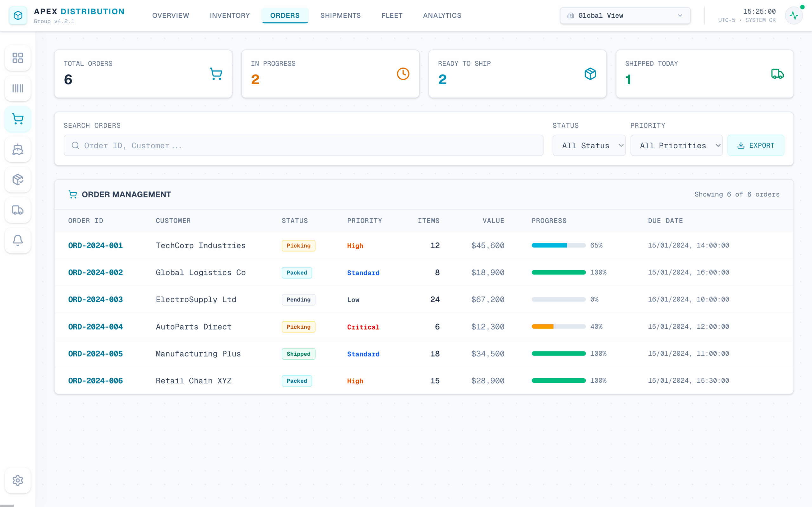Click the dashboard grid sidebar icon

[18, 58]
